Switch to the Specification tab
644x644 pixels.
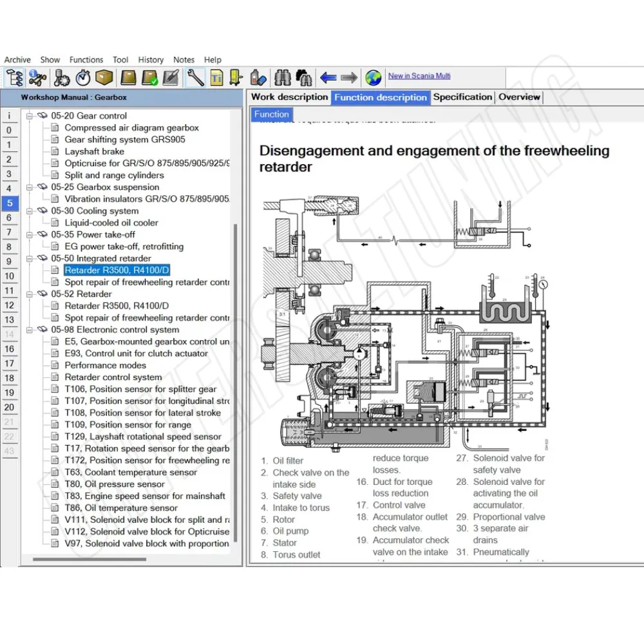pyautogui.click(x=462, y=97)
